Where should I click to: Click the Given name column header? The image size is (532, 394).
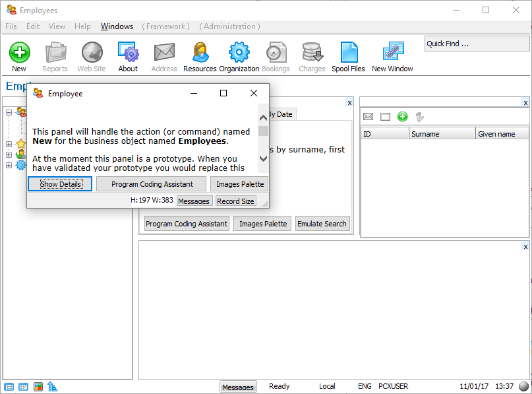point(502,134)
